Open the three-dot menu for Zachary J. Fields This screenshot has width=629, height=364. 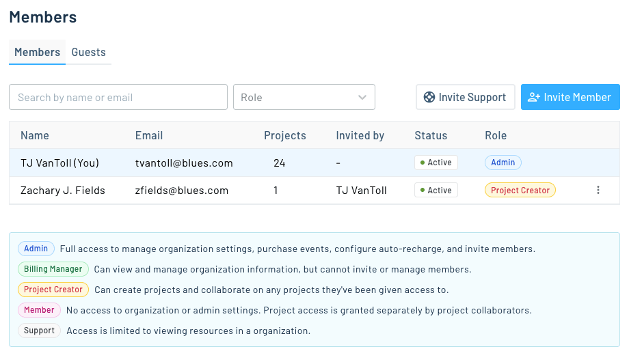point(598,190)
